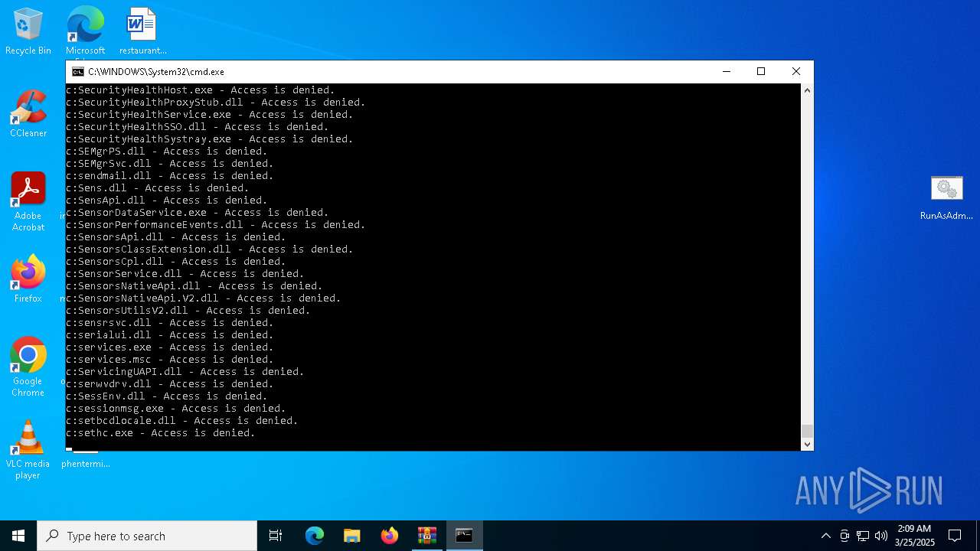This screenshot has width=980, height=551.
Task: Click the cmd scrollbar up arrow
Action: tap(807, 90)
